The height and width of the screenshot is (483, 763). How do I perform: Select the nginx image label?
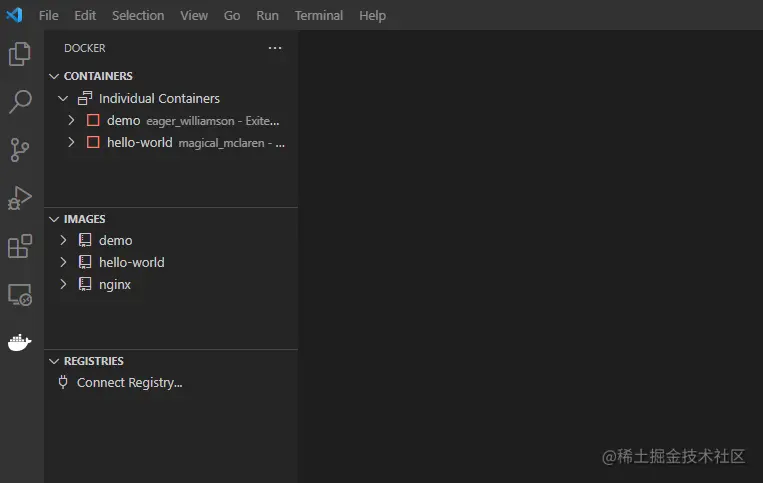115,285
